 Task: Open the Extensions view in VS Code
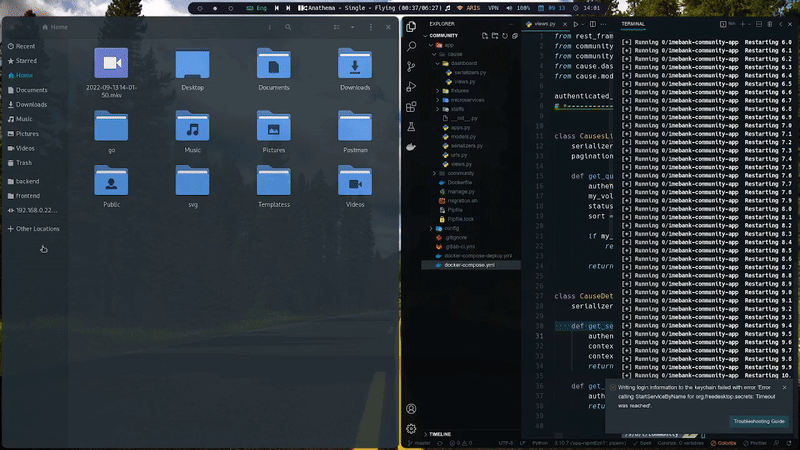coord(411,107)
